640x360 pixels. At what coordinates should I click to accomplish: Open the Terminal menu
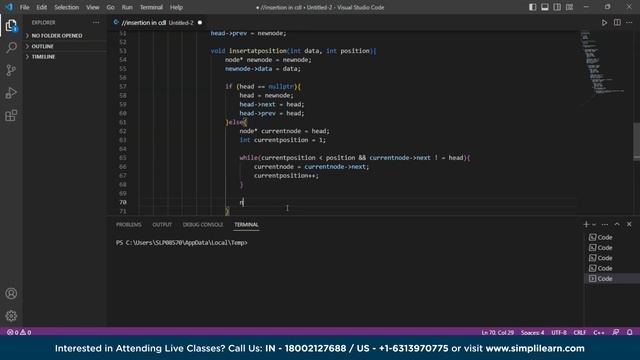(x=151, y=7)
